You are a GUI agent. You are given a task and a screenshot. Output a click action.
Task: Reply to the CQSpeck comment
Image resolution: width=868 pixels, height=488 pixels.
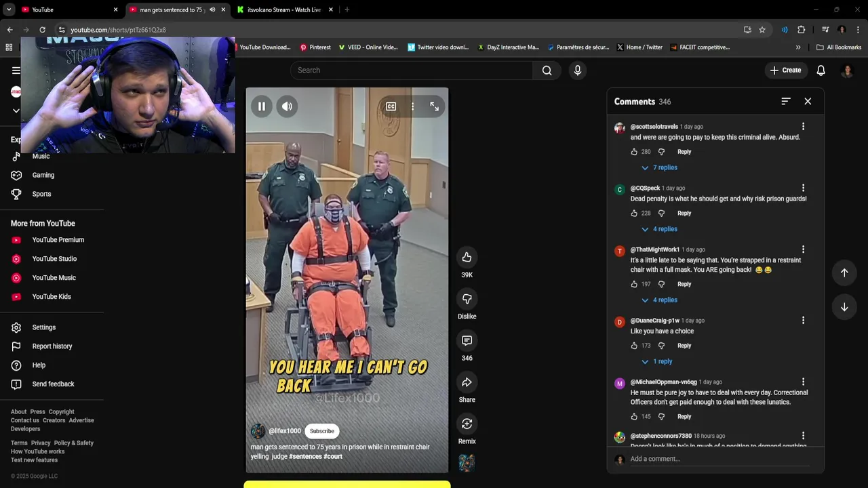(x=684, y=213)
